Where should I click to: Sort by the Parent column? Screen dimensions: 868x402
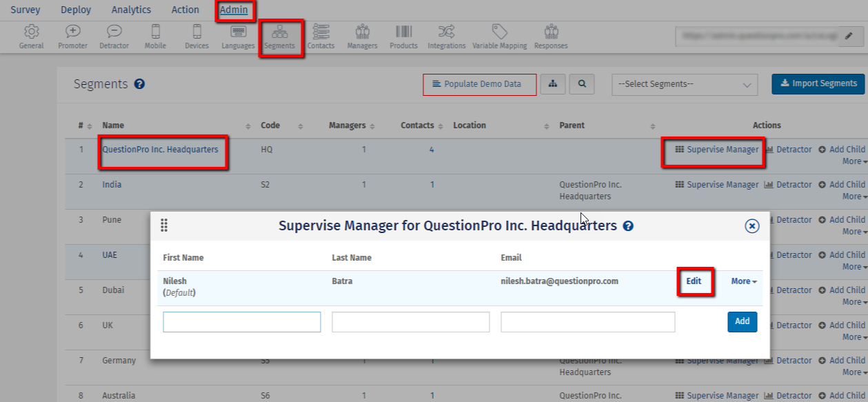tap(653, 126)
